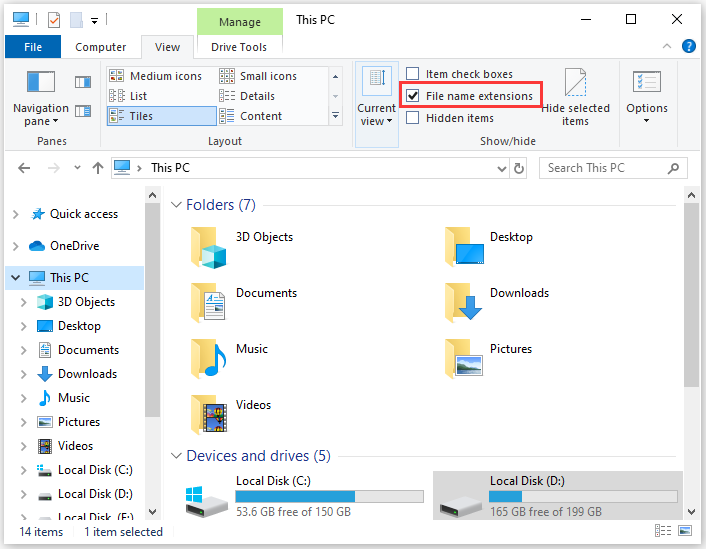Screen dimensions: 706x549
Task: Select OneDrive in navigation pane
Action: click(x=74, y=246)
